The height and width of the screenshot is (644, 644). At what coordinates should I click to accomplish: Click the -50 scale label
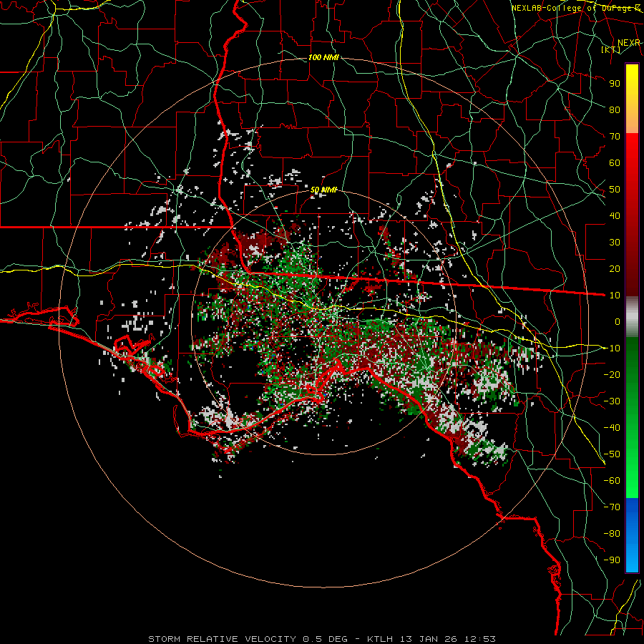coord(612,454)
